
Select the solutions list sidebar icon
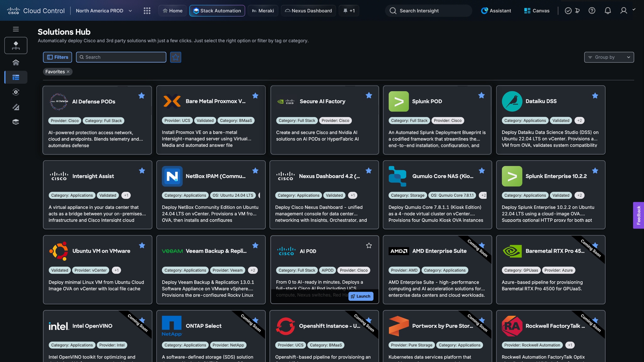tap(16, 77)
